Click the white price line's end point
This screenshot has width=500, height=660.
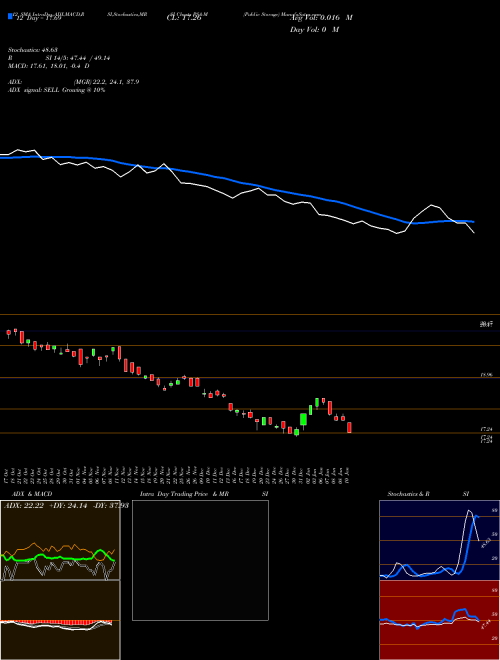[474, 232]
